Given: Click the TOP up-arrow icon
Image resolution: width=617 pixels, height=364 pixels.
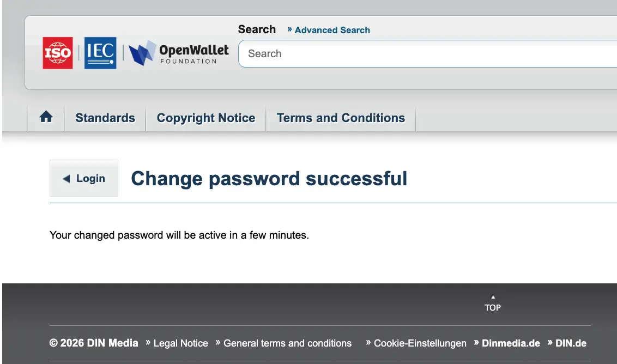Looking at the screenshot, I should click(x=493, y=297).
